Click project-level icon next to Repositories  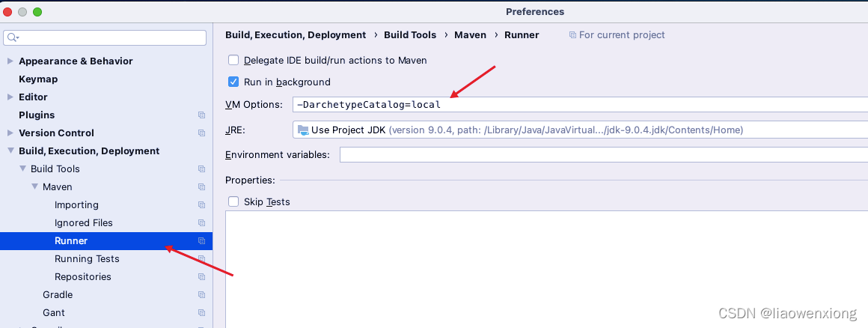[201, 277]
